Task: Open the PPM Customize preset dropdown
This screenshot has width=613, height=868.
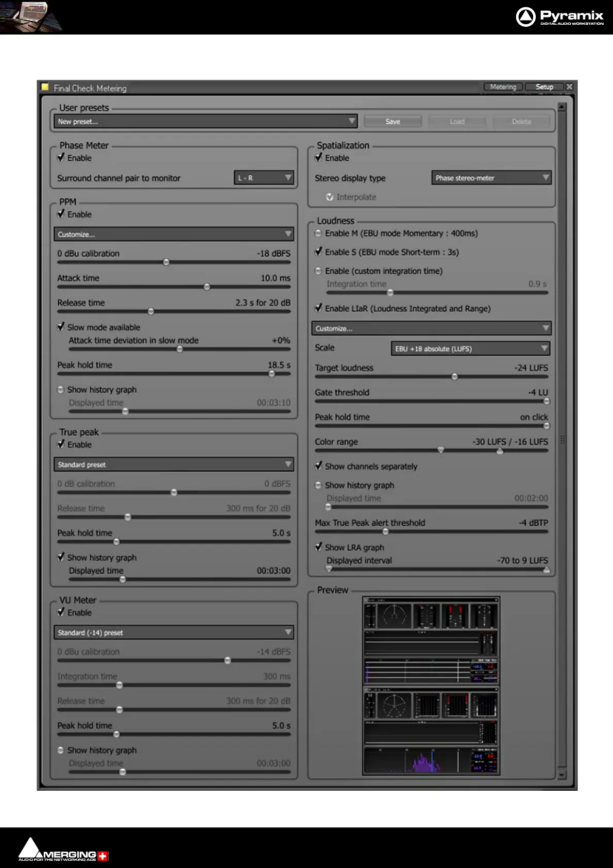Action: 174,234
